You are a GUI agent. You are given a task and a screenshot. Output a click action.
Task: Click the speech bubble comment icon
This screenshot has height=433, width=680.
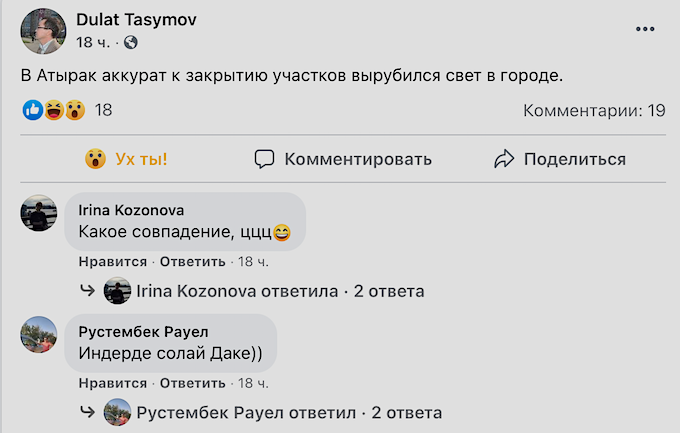(264, 159)
